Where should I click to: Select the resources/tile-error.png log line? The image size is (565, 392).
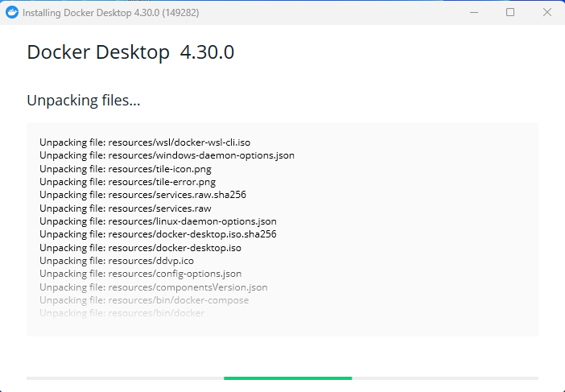[127, 182]
